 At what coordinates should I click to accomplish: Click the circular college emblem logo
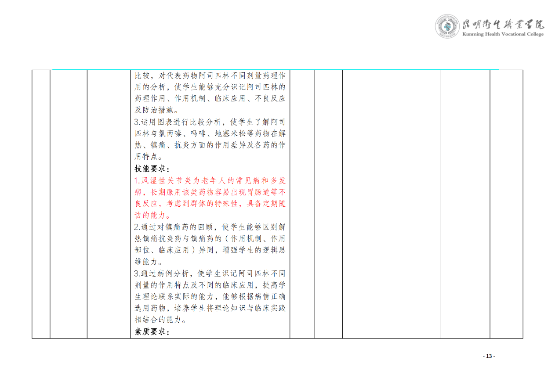[447, 26]
